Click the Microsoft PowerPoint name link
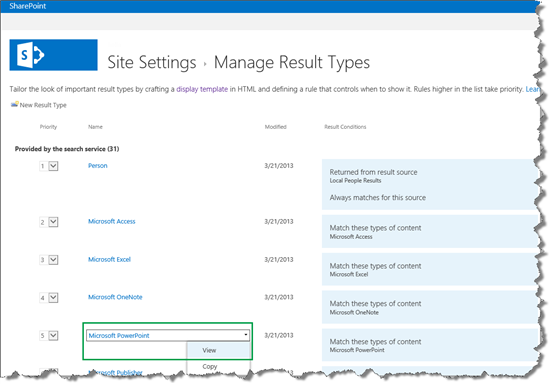The image size is (550, 384). point(119,336)
